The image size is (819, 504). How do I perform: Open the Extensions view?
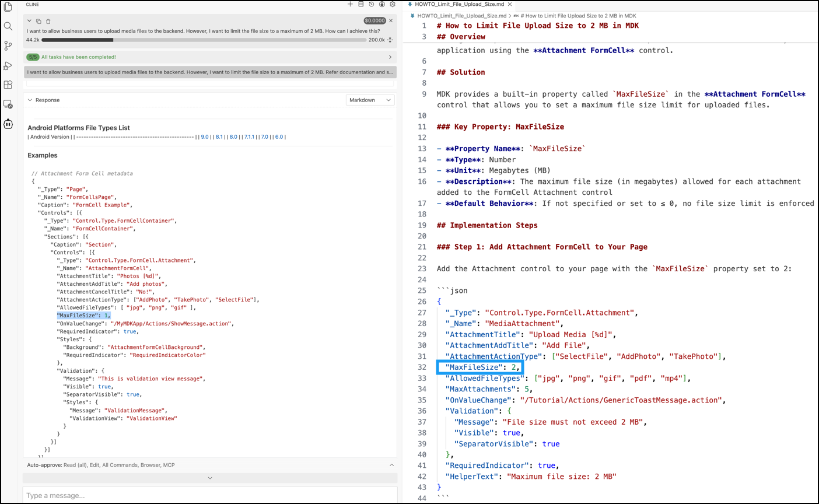8,85
